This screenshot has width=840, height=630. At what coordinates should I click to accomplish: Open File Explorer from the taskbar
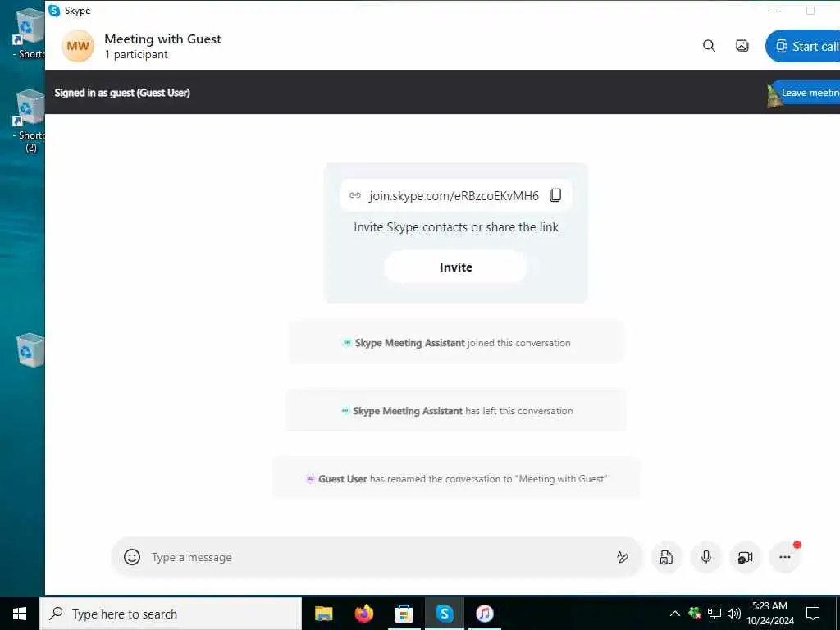323,614
